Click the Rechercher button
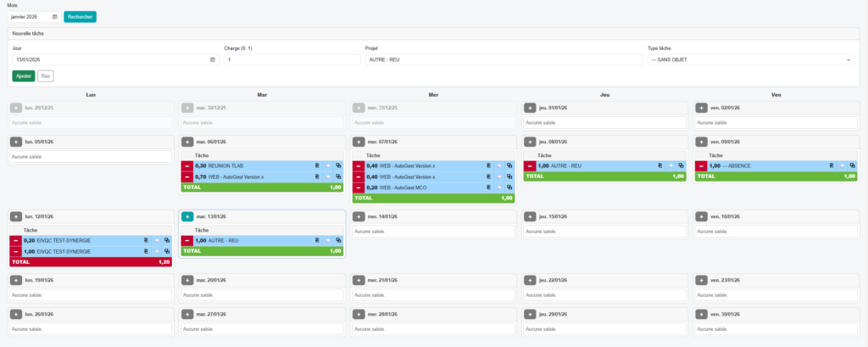The image size is (868, 347). [81, 16]
